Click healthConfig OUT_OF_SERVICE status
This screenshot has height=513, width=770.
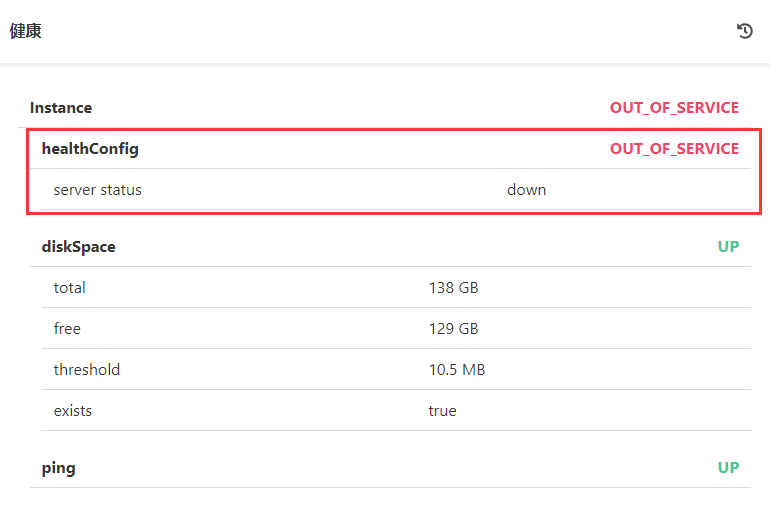coord(674,149)
